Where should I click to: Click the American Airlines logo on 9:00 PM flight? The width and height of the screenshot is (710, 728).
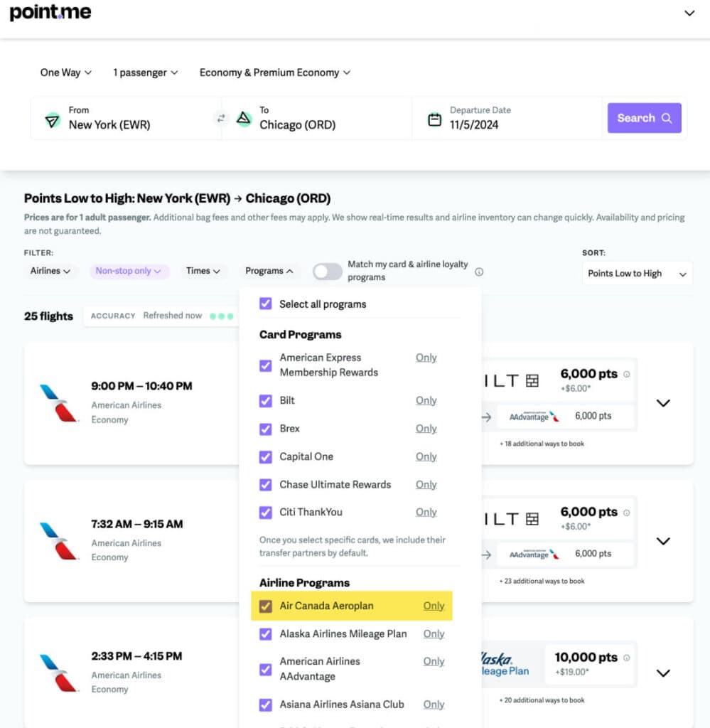tap(59, 403)
